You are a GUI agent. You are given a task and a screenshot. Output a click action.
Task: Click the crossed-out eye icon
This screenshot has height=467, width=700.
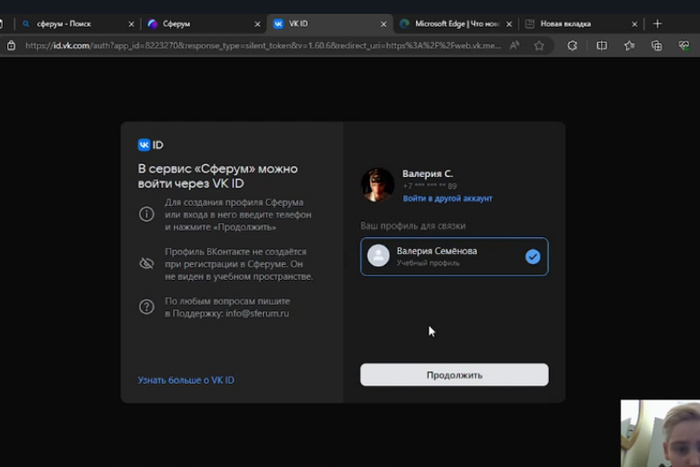pyautogui.click(x=147, y=263)
